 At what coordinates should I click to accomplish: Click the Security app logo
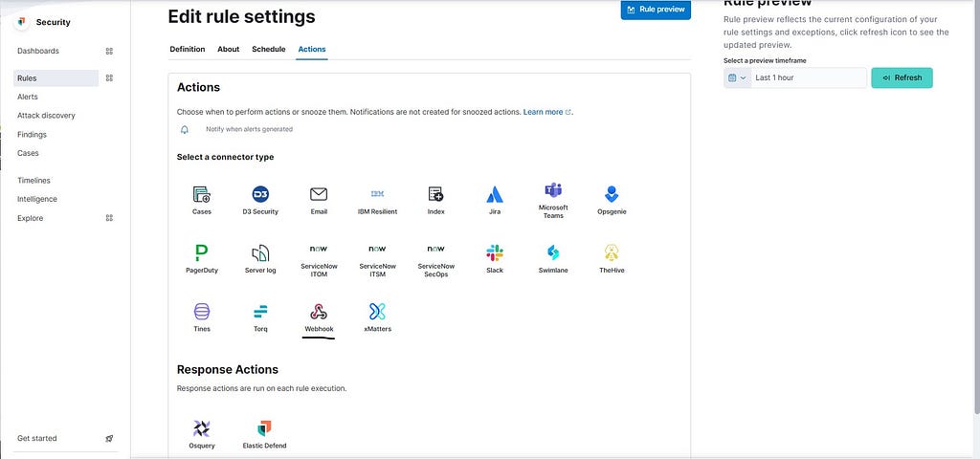click(22, 22)
